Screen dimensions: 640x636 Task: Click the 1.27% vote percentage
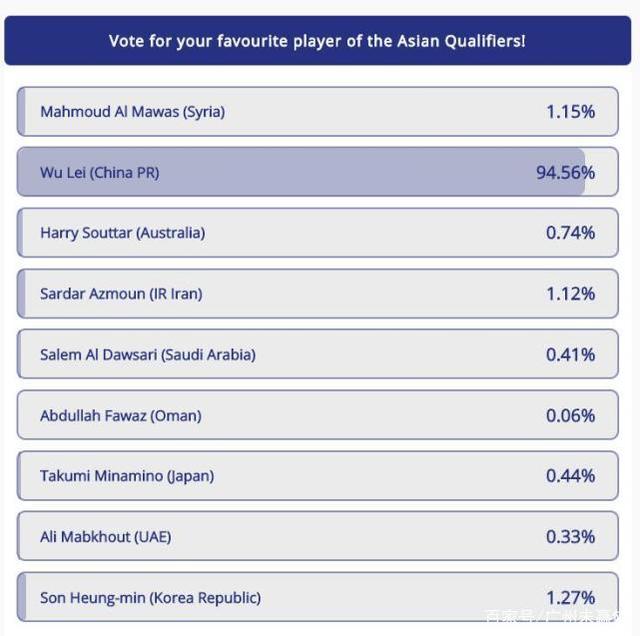tap(570, 598)
